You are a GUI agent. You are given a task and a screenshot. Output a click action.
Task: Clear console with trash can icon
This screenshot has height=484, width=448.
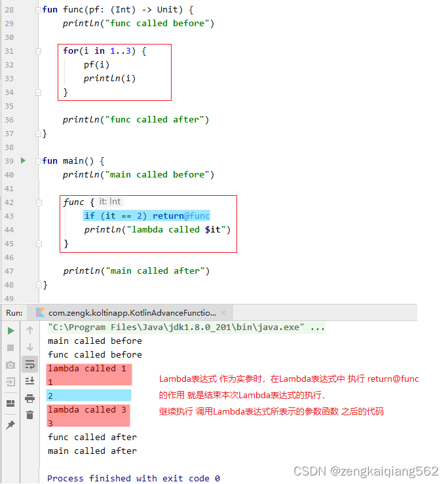(30, 415)
